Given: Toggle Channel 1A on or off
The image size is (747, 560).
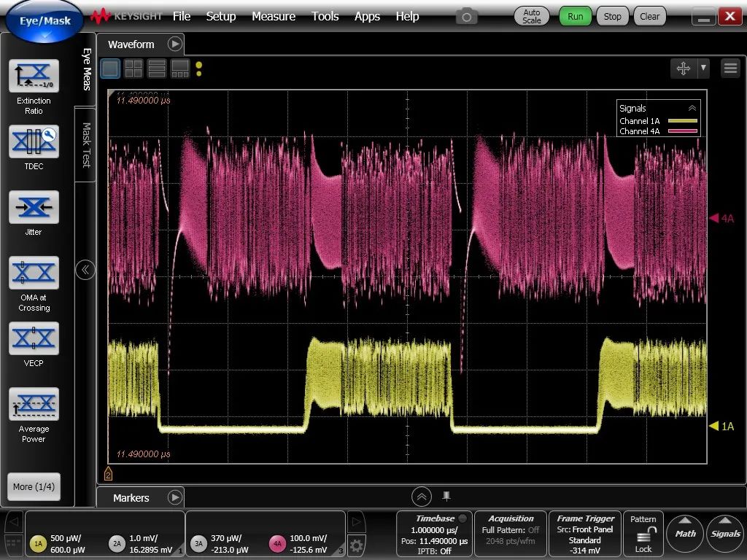Looking at the screenshot, I should 38,543.
